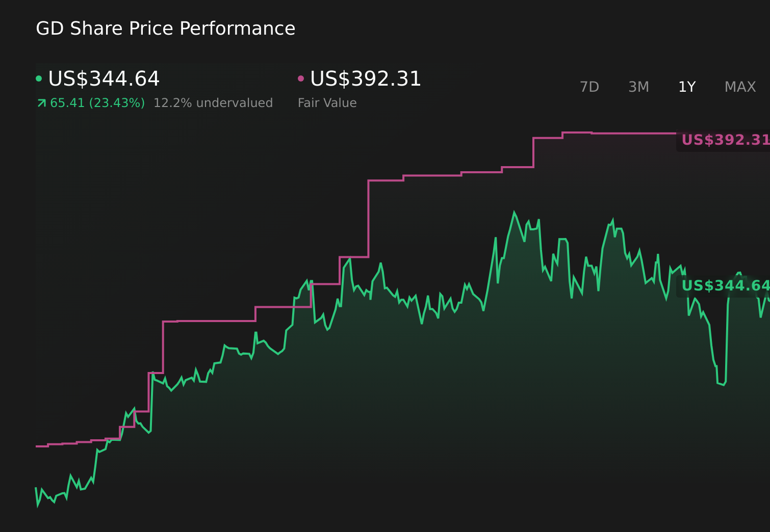Click the pink dot beside US$392.31
This screenshot has height=532, width=770.
click(301, 78)
